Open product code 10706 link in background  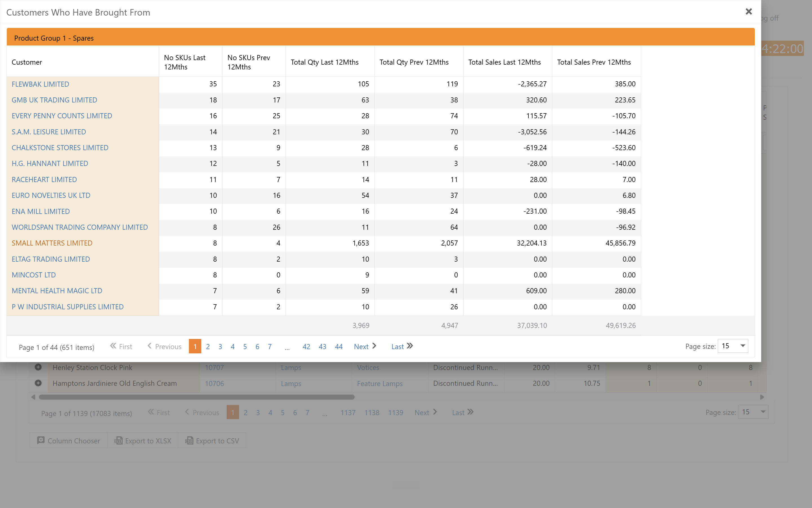click(214, 383)
